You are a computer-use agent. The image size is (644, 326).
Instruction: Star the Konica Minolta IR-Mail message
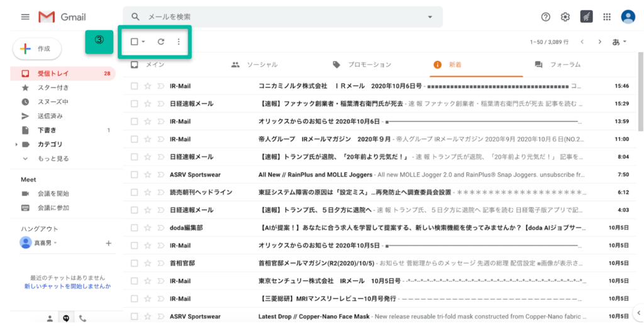(x=148, y=86)
